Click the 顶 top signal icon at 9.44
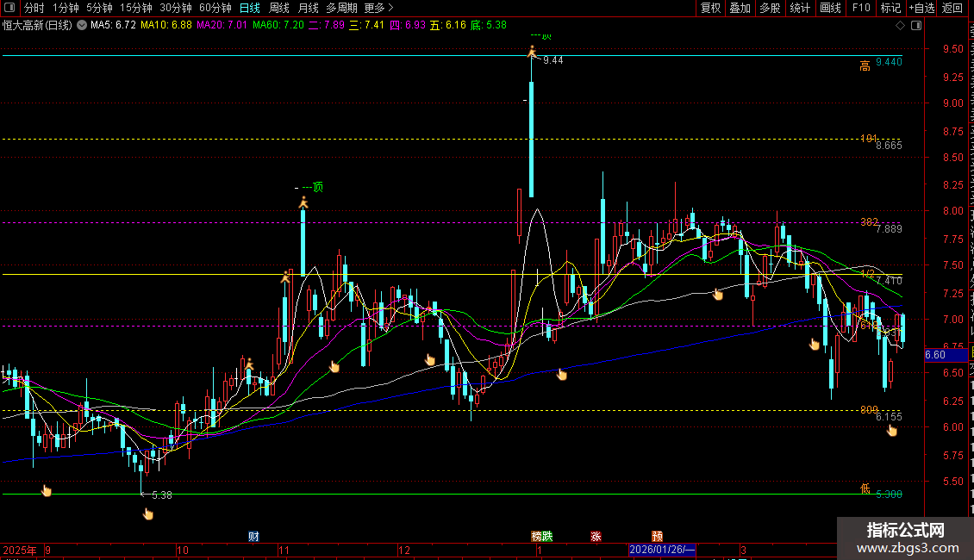The height and width of the screenshot is (560, 974). click(x=532, y=52)
